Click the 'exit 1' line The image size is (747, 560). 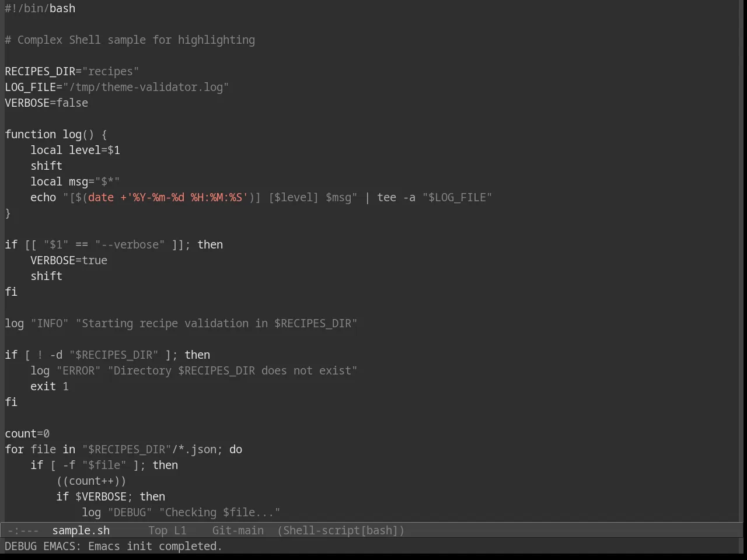[50, 387]
